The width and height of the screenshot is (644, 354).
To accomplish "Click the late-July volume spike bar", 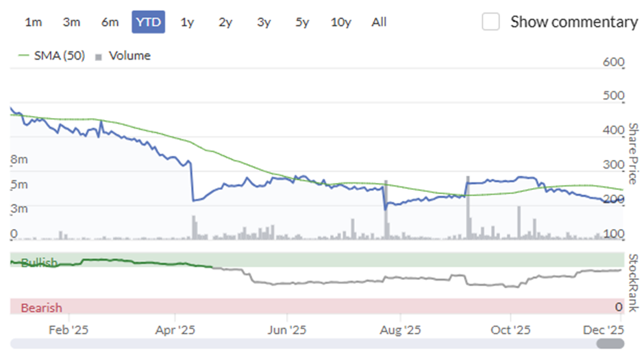I will pyautogui.click(x=386, y=210).
